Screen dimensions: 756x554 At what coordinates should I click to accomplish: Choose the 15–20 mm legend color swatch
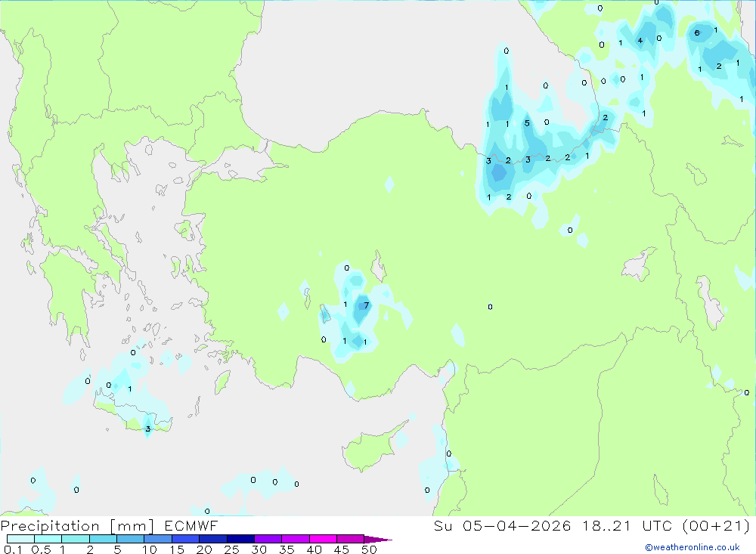[185, 539]
